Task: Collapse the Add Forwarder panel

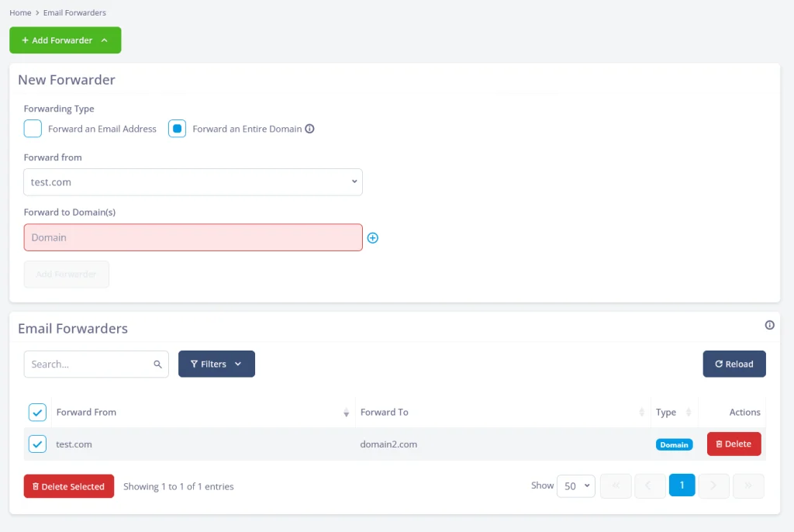Action: pyautogui.click(x=65, y=40)
